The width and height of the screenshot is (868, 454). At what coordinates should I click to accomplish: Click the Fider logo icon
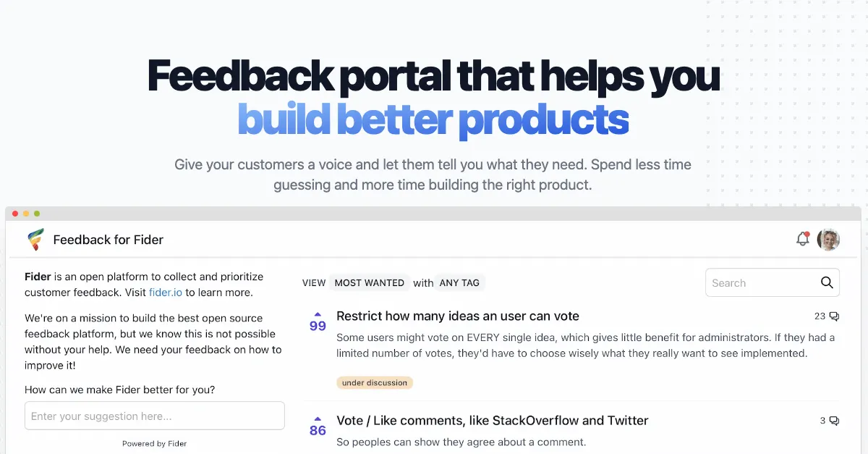tap(35, 240)
